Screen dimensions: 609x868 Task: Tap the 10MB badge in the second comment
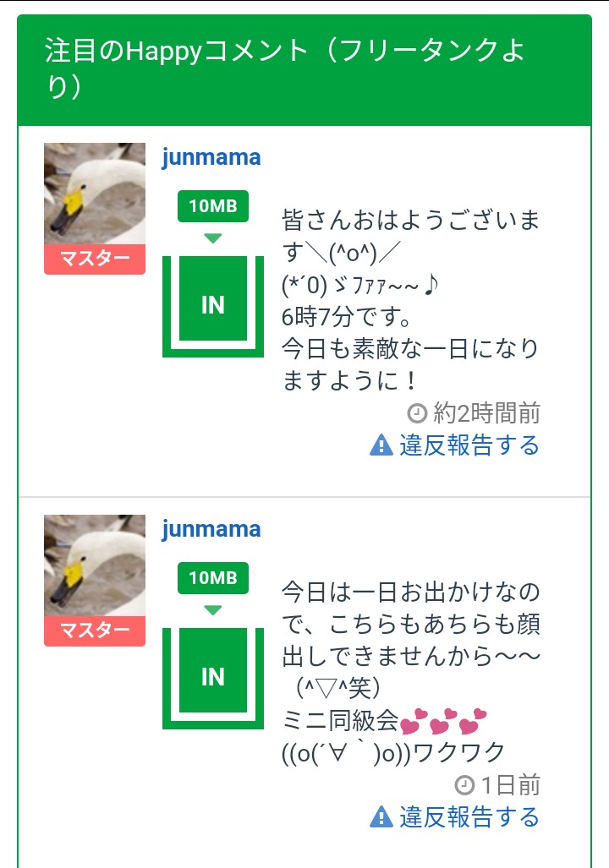point(213,578)
